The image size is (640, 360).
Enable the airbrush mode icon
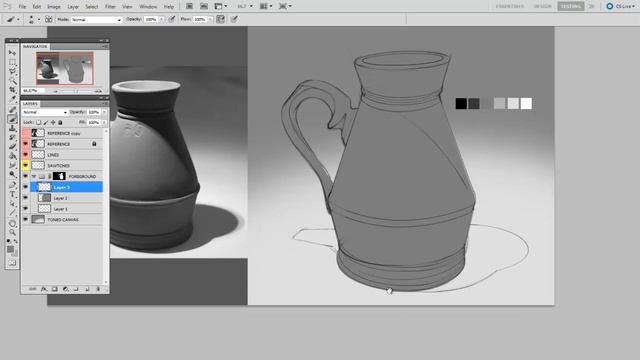pyautogui.click(x=220, y=19)
